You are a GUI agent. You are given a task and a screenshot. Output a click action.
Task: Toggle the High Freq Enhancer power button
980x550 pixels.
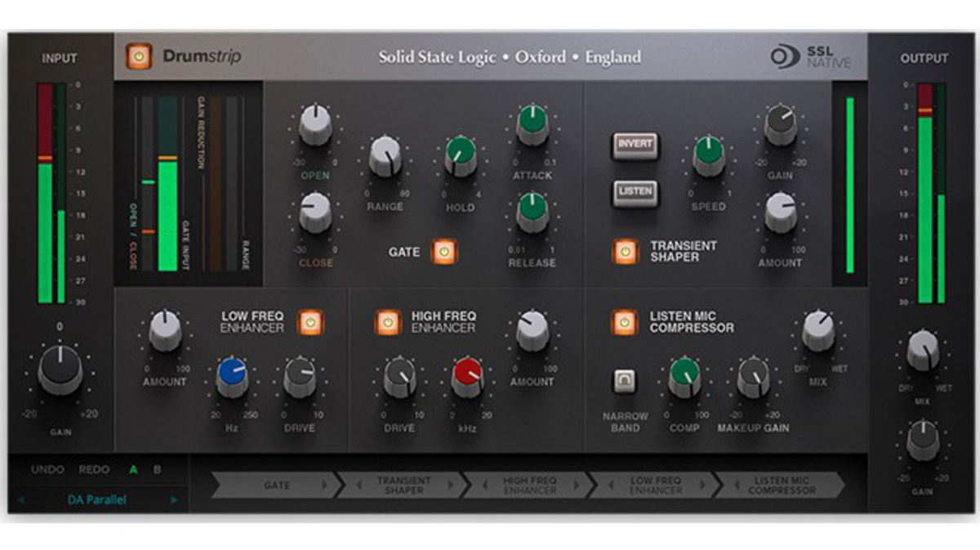point(387,323)
